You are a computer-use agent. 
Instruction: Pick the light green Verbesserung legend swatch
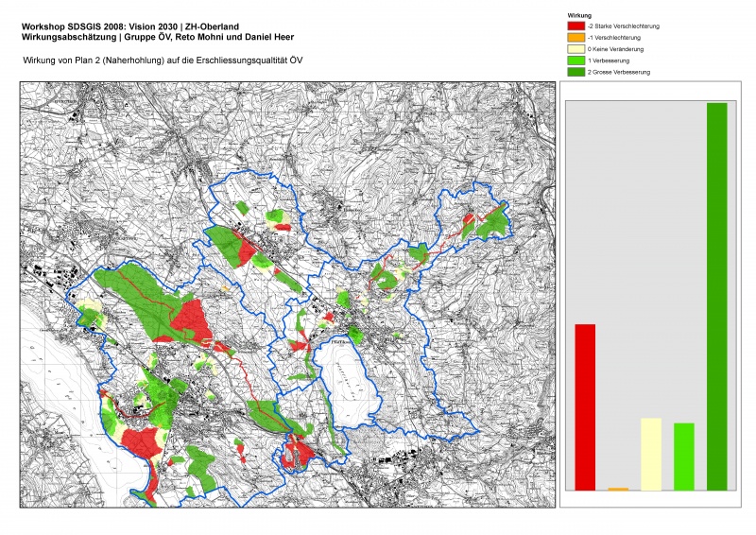[x=576, y=60]
